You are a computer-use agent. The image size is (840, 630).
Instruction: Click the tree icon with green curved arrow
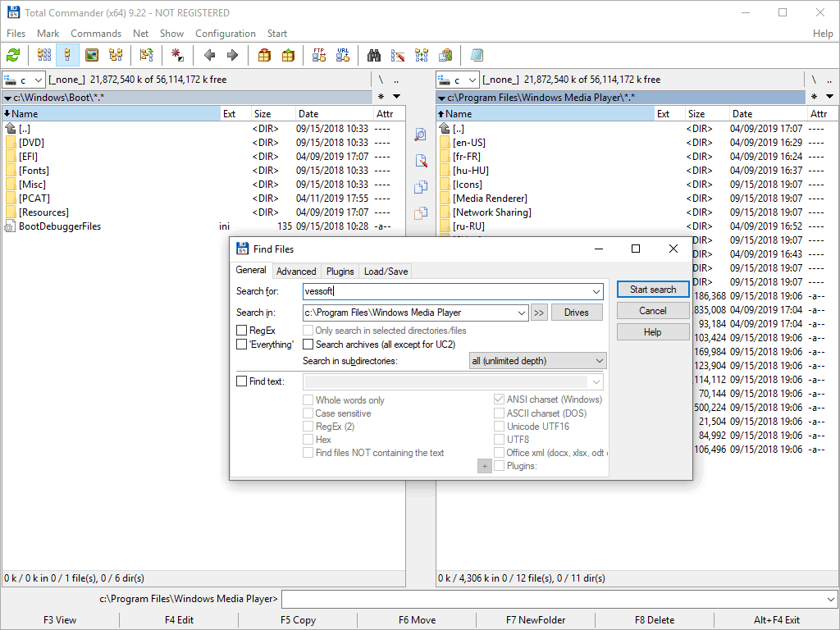pyautogui.click(x=146, y=55)
